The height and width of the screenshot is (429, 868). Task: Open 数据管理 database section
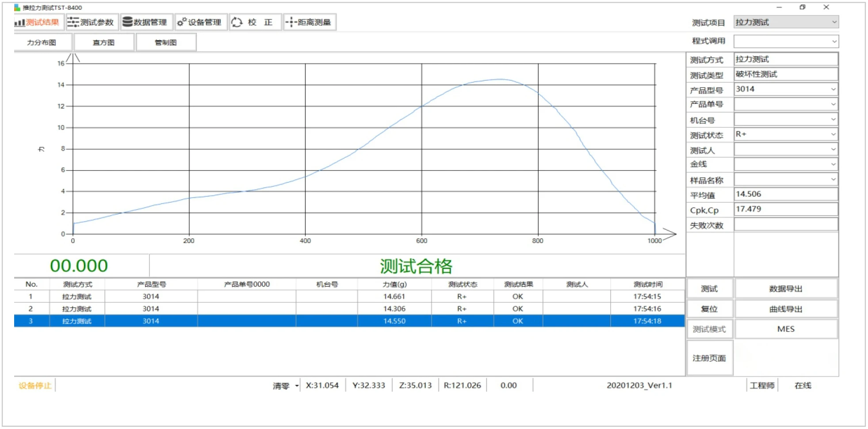pos(145,22)
